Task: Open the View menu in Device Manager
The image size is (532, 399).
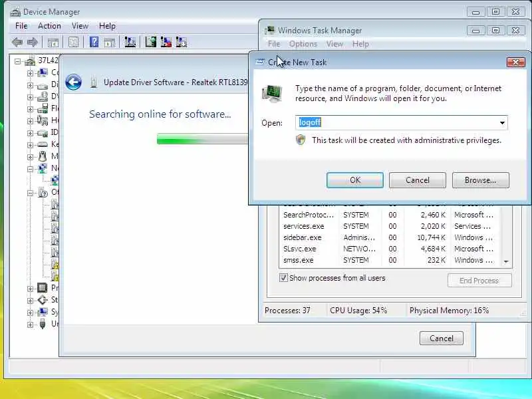Action: [80, 26]
